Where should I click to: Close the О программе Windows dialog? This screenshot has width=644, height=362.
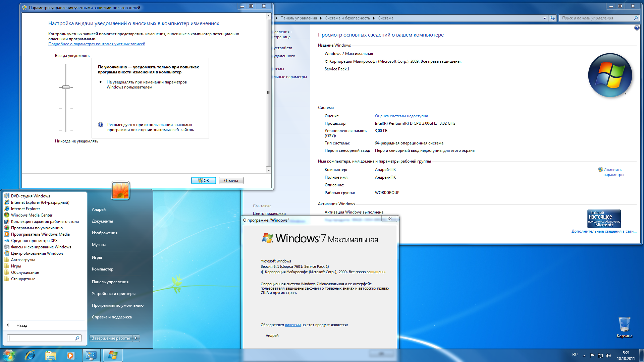pos(389,219)
